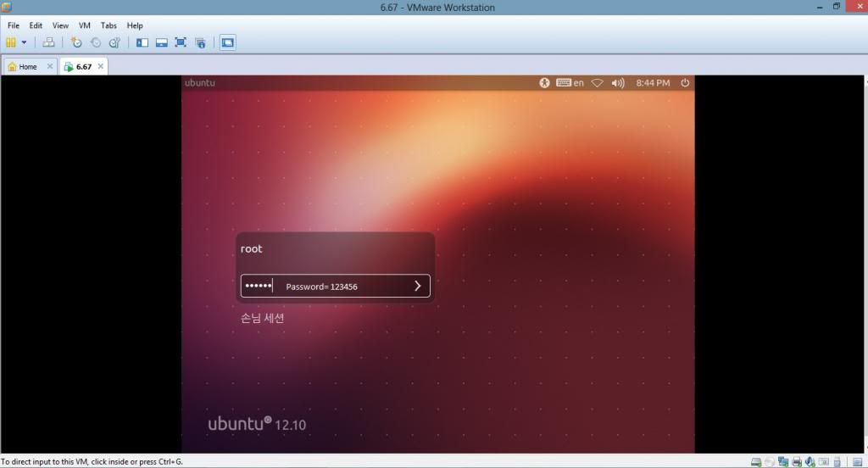
Task: Send Ctrl+Alt+Del to the VM icon
Action: (x=48, y=42)
